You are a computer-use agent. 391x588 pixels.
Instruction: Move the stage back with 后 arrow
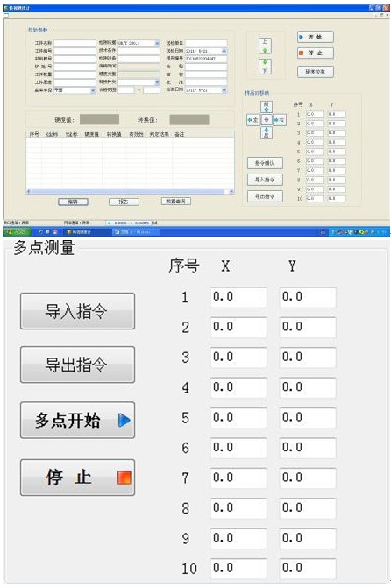[x=266, y=132]
